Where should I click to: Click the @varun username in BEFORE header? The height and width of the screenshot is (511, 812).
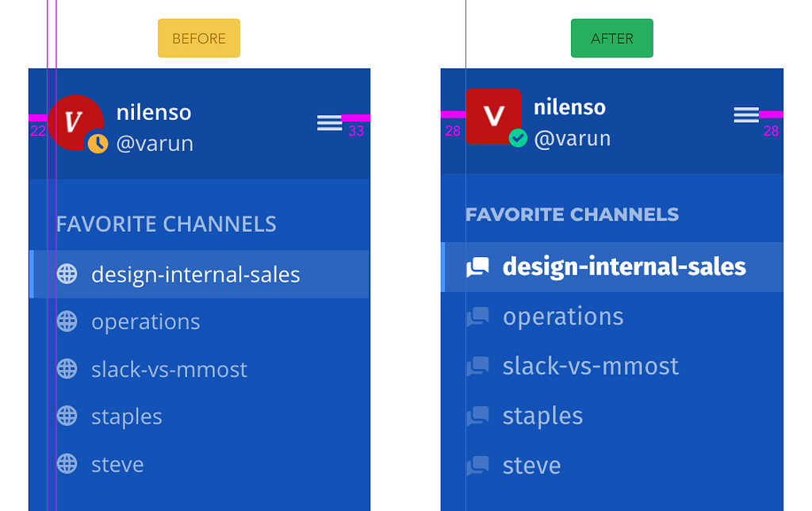click(x=155, y=144)
